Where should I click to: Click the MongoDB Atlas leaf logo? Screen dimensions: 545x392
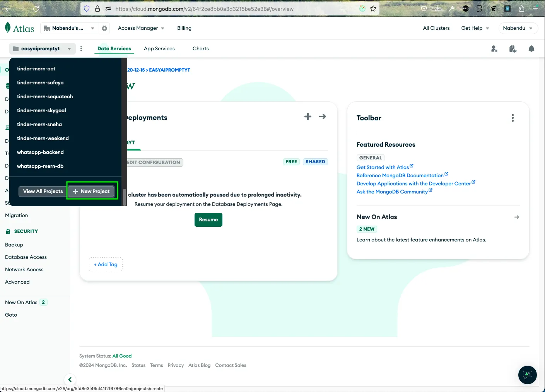[x=8, y=28]
